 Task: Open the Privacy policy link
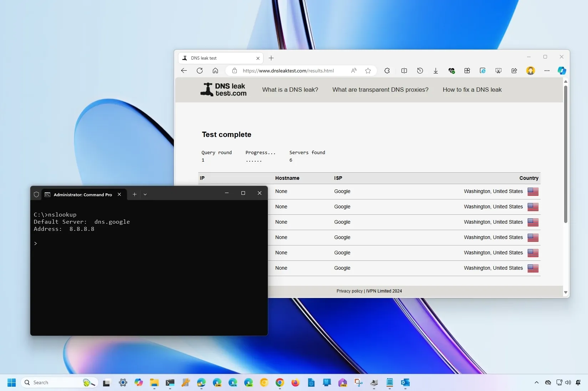coord(349,291)
